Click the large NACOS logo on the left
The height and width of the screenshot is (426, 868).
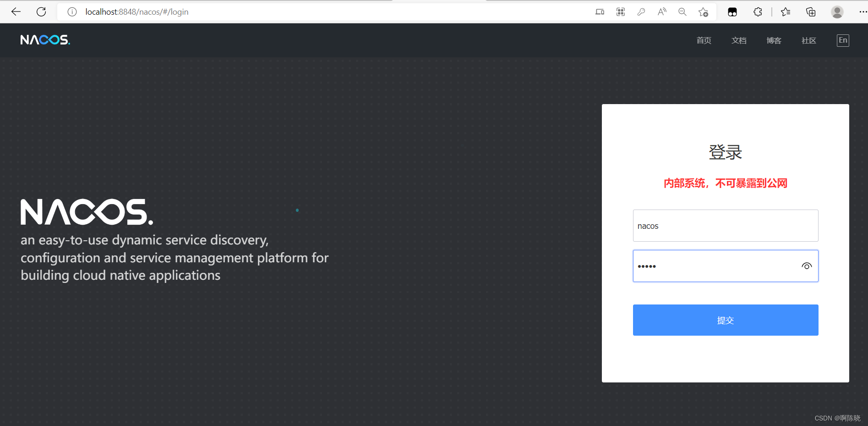(x=87, y=212)
